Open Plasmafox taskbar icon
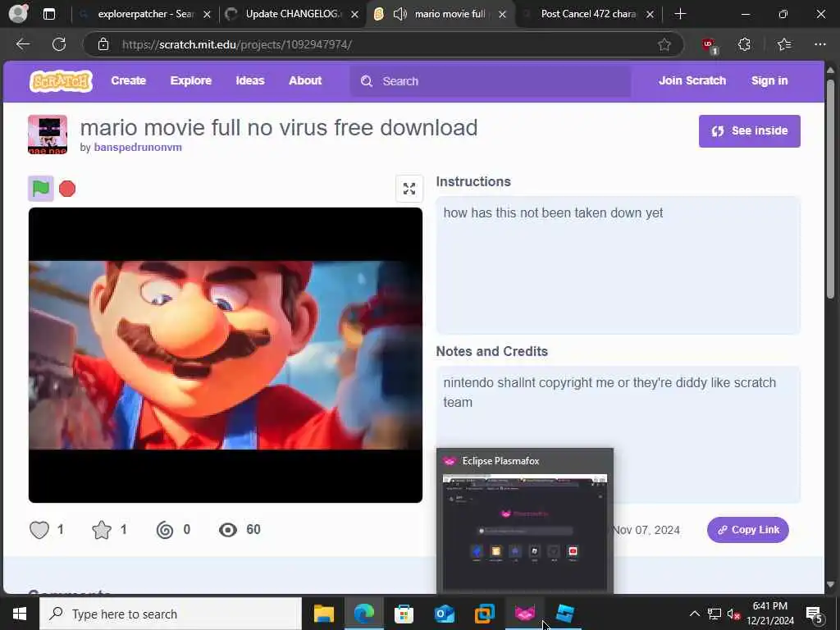The height and width of the screenshot is (630, 840). point(524,614)
